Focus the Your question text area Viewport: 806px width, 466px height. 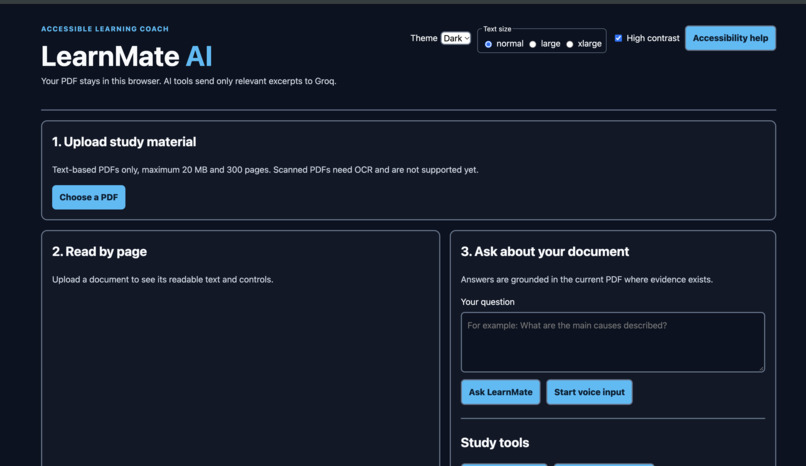click(x=612, y=342)
